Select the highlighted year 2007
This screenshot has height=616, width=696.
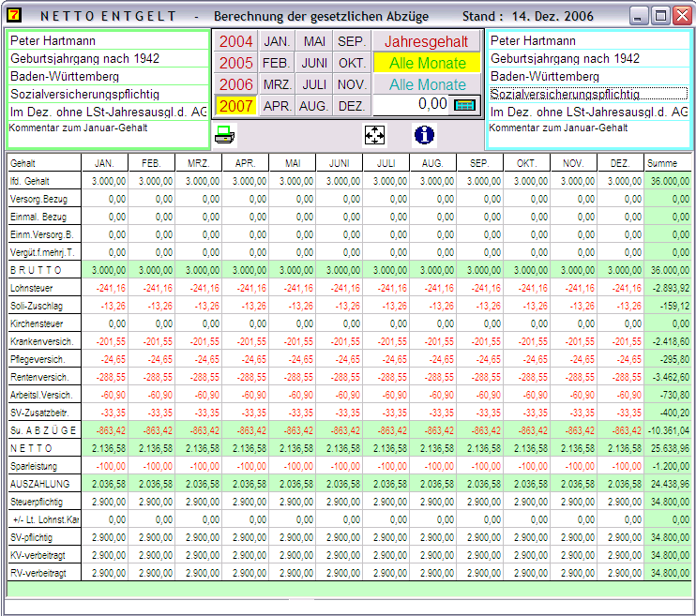point(236,106)
